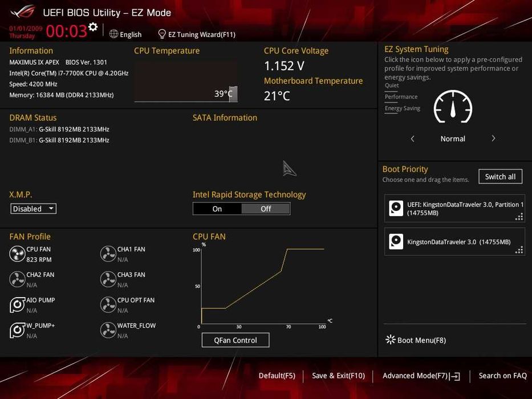Viewport: 532px width, 399px height.
Task: Select the Quiet tuning profile
Action: coord(392,85)
